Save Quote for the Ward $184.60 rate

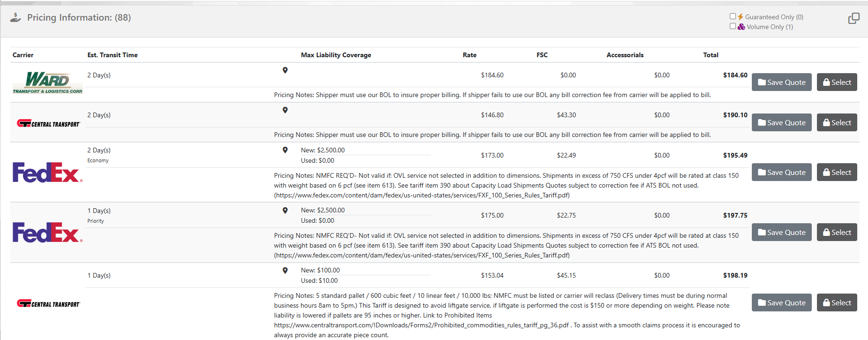[x=781, y=83]
